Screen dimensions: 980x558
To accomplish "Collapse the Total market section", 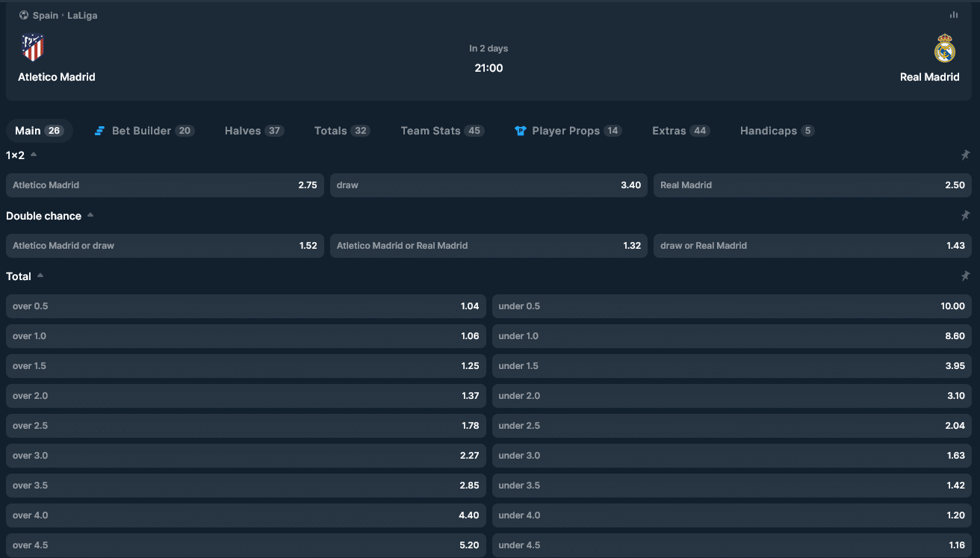I will pos(40,276).
